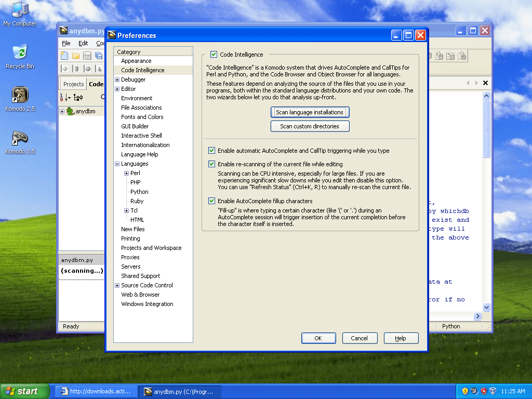
Task: Toggle the Code Intelligence checkbox
Action: (x=214, y=54)
